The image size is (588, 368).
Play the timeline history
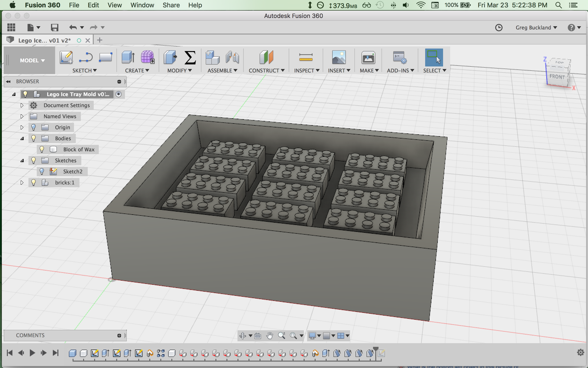pos(32,353)
